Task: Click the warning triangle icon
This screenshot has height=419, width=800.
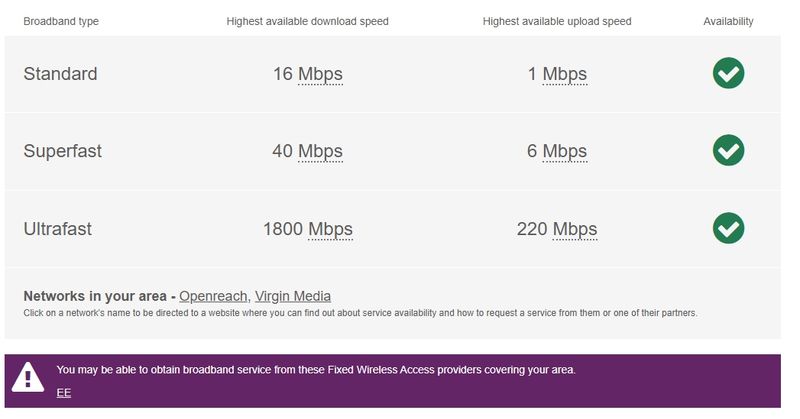Action: (x=28, y=377)
